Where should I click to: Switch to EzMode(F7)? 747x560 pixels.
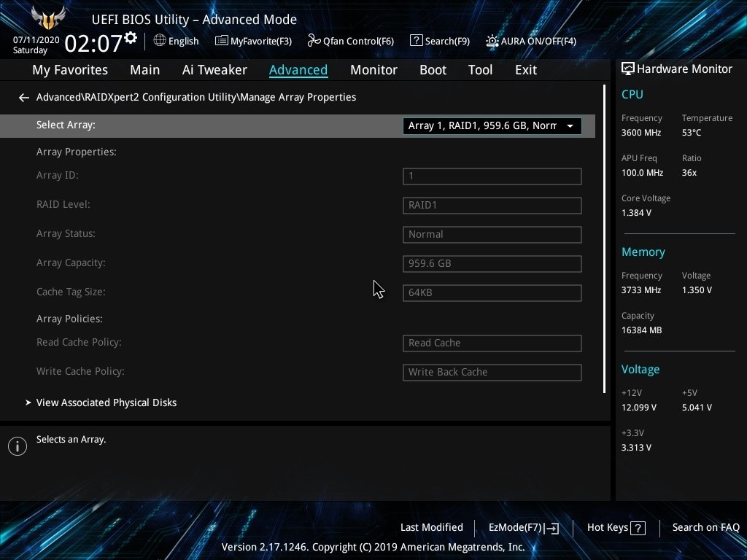(524, 528)
